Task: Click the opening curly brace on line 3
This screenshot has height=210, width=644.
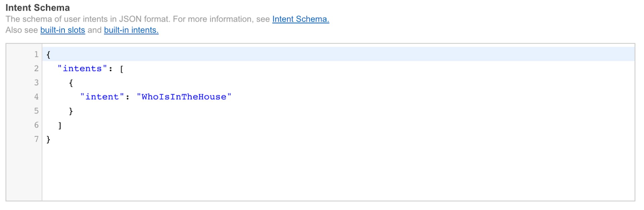Action: 71,83
